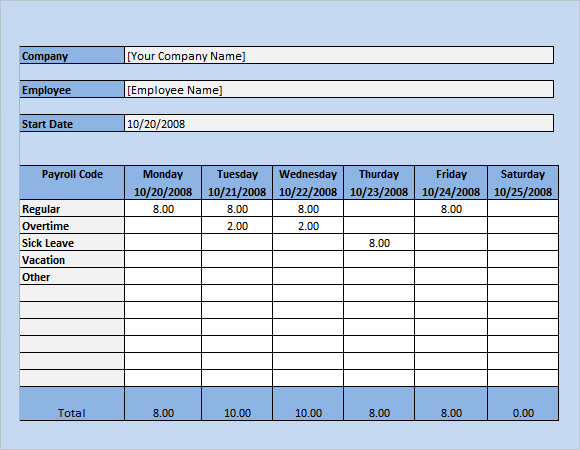Click the Total row label
Screen dimensions: 580x450
tap(72, 403)
